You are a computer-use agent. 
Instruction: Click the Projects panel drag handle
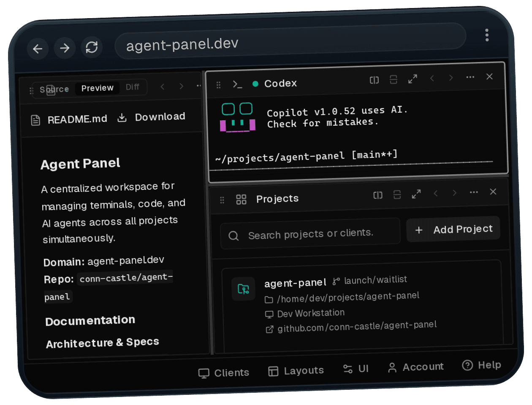tap(222, 200)
